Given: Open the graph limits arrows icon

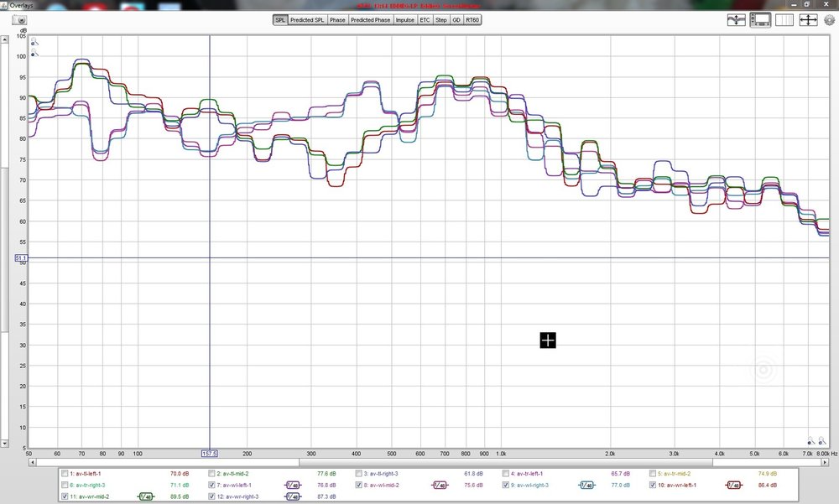Looking at the screenshot, I should tap(808, 20).
